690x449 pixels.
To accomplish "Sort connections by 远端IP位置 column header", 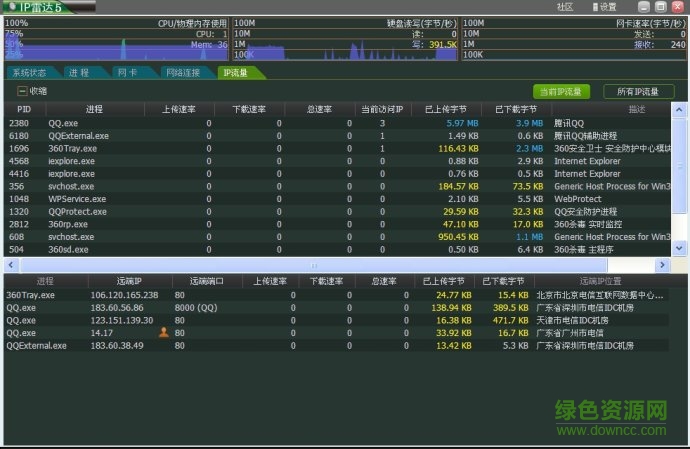I will click(x=601, y=281).
